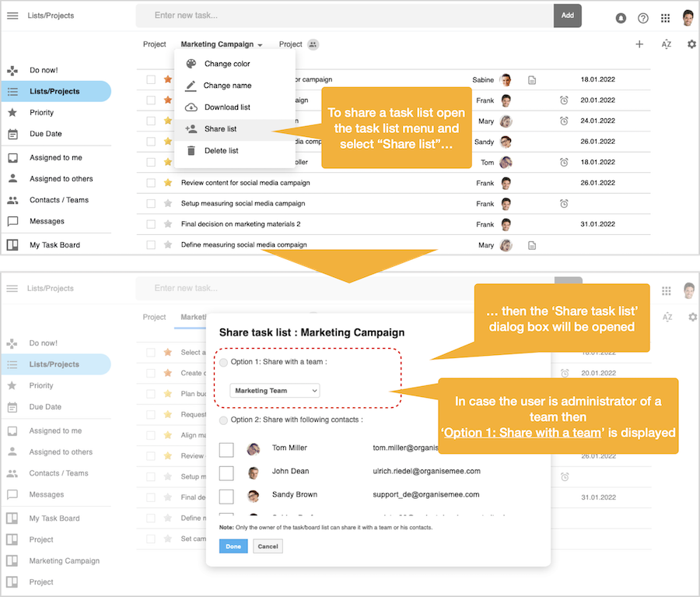Tick the checkbox next to Tom Miller
Image resolution: width=700 pixels, height=597 pixels.
tap(226, 449)
